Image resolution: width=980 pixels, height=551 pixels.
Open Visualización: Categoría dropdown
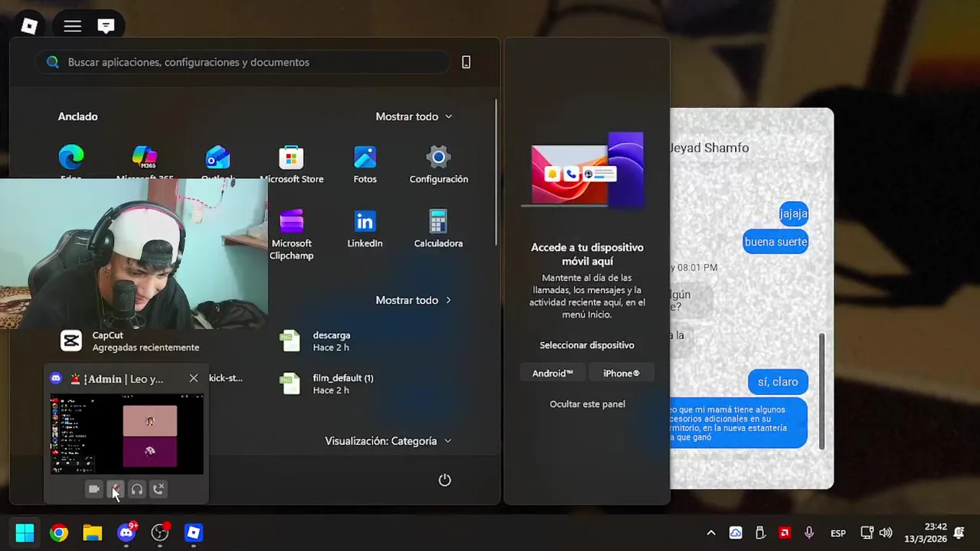pyautogui.click(x=388, y=441)
